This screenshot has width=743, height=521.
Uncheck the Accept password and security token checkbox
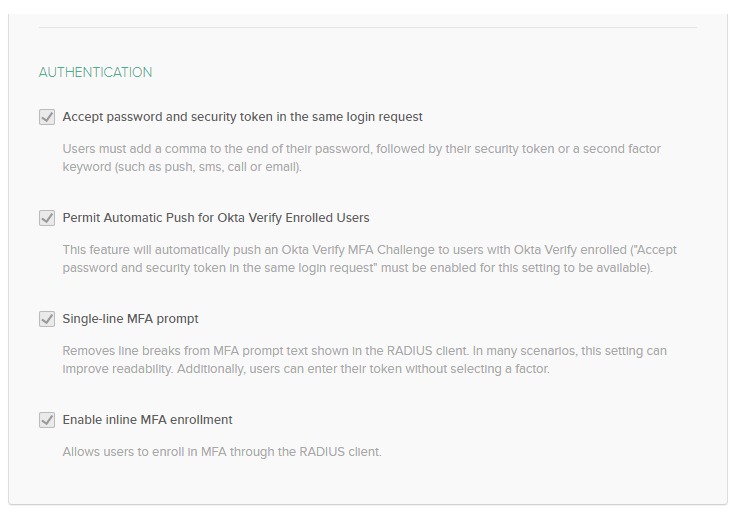(x=47, y=117)
